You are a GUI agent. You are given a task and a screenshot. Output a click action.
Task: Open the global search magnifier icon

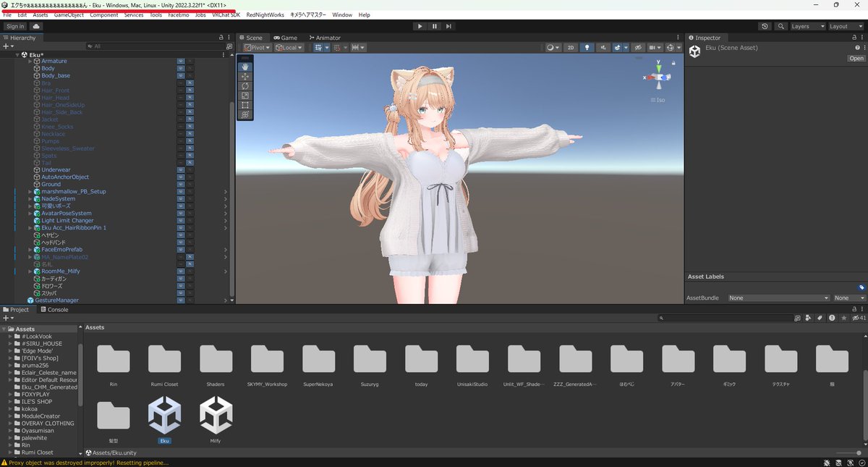[781, 26]
